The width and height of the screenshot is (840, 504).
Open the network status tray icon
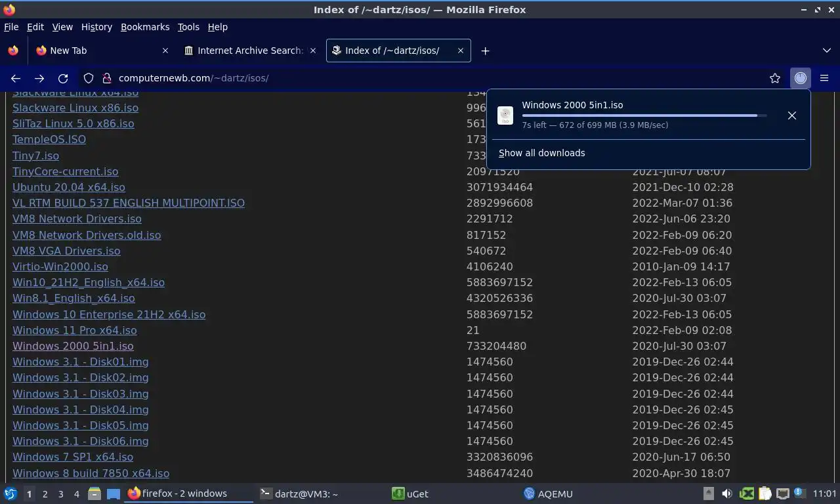[x=782, y=493]
